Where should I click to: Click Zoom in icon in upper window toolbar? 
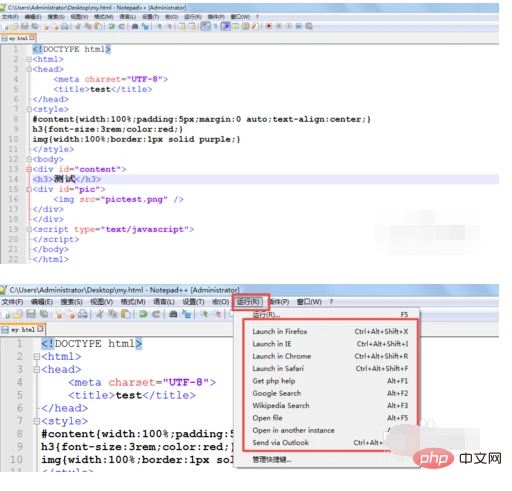159,26
